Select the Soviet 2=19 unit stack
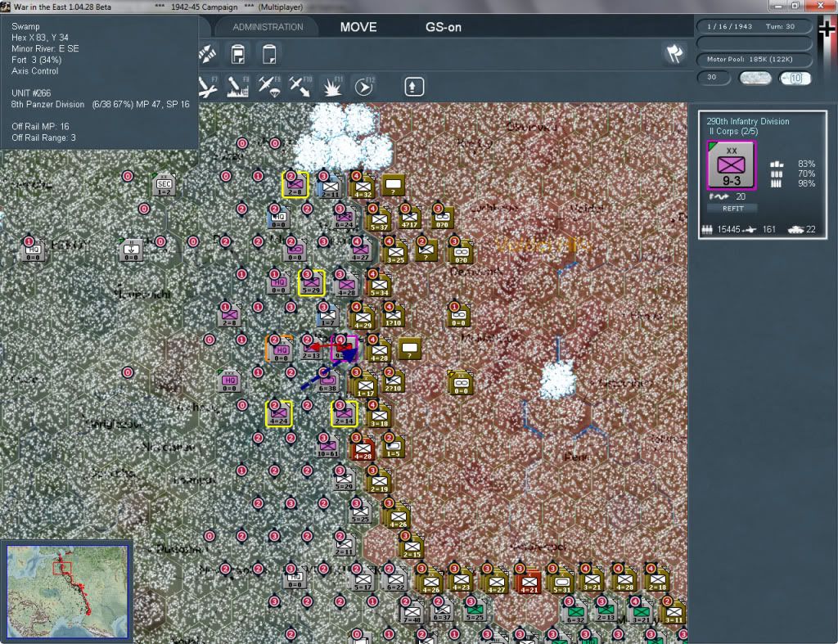838x644 pixels. pos(379,480)
